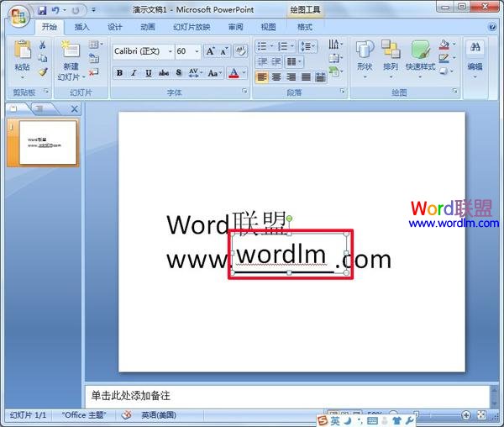
Task: Open 快速样式 quick styles gallery
Action: pos(421,59)
